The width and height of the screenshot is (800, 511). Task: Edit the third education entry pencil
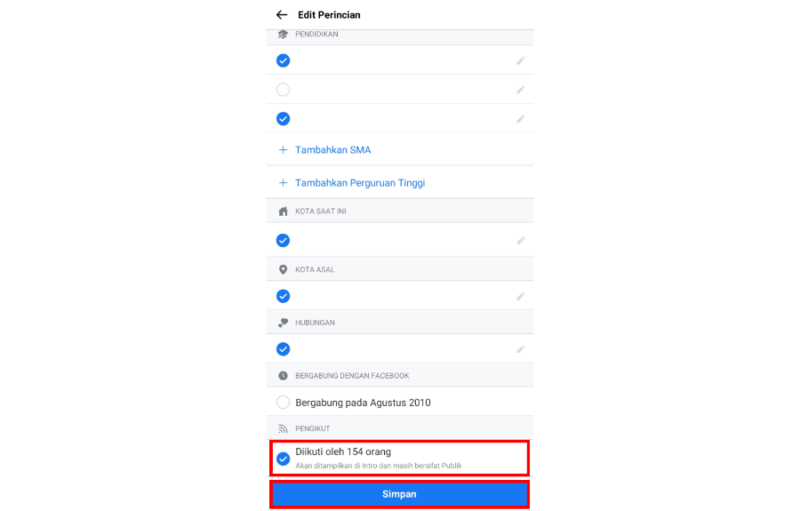click(520, 119)
